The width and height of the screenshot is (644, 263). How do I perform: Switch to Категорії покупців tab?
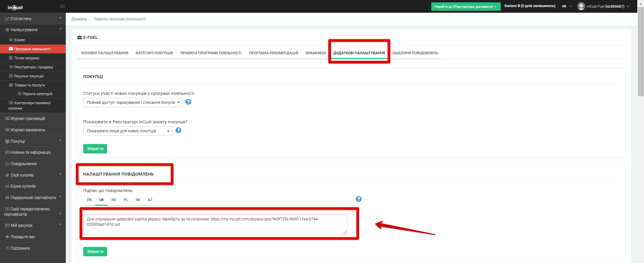coord(154,53)
